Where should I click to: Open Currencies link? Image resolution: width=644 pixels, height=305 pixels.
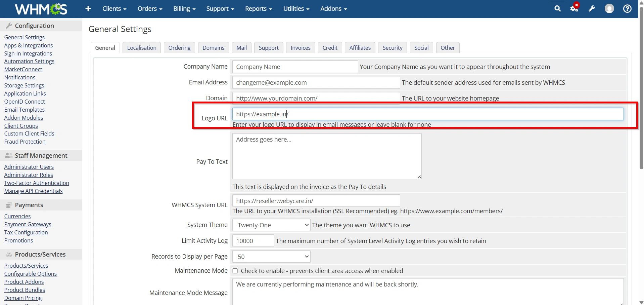point(17,216)
